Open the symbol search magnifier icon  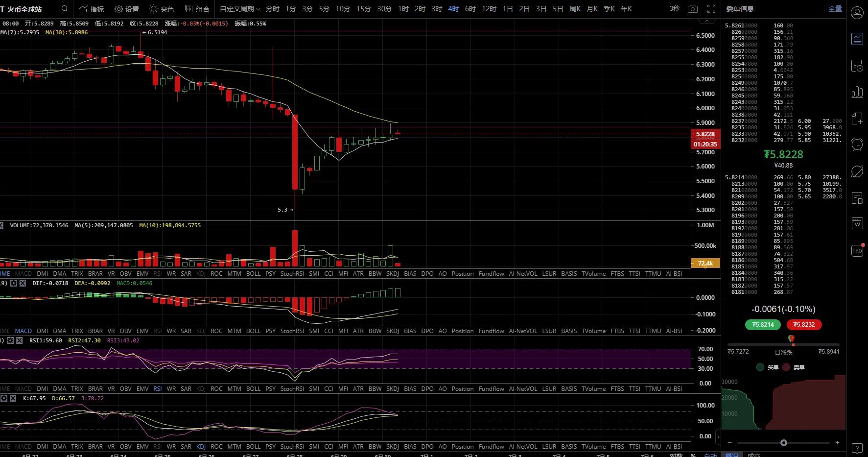tap(65, 9)
